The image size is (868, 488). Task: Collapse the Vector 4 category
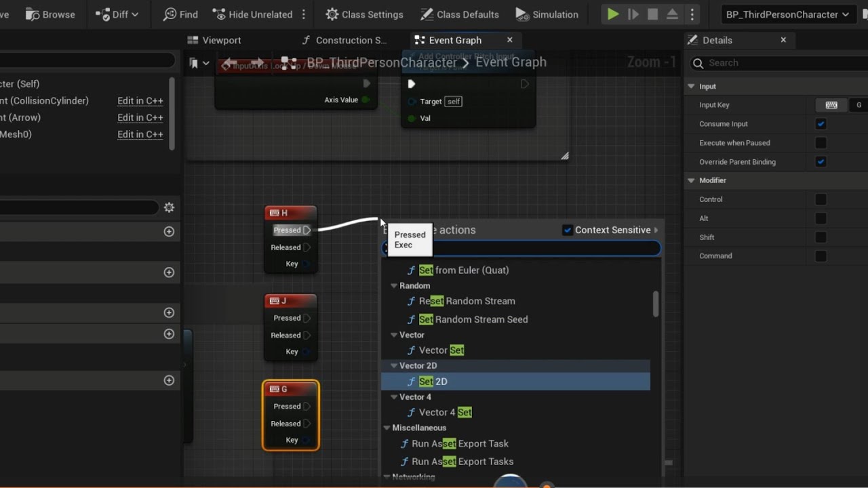pos(394,396)
